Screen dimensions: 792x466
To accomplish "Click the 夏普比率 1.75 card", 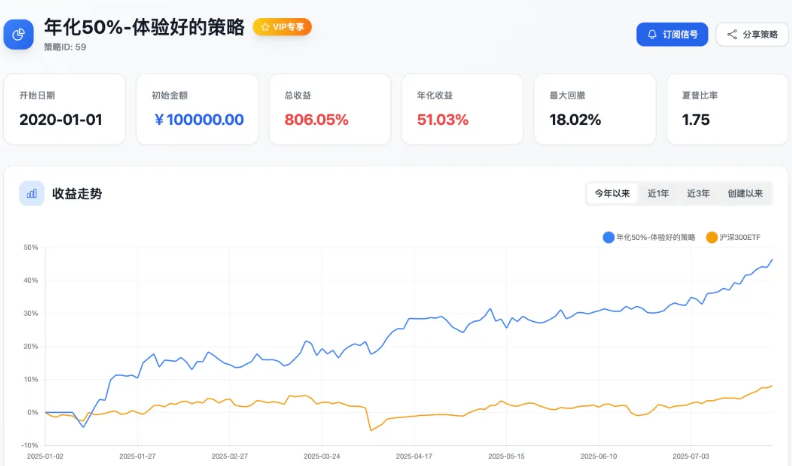I will (x=727, y=109).
